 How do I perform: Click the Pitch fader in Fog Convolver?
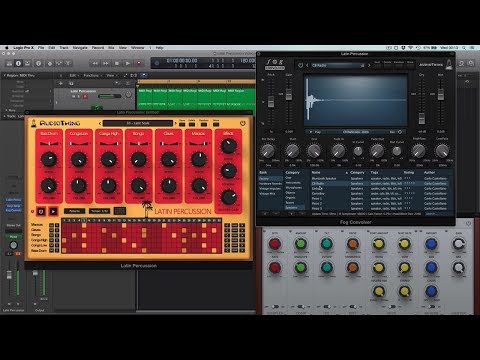click(x=271, y=102)
